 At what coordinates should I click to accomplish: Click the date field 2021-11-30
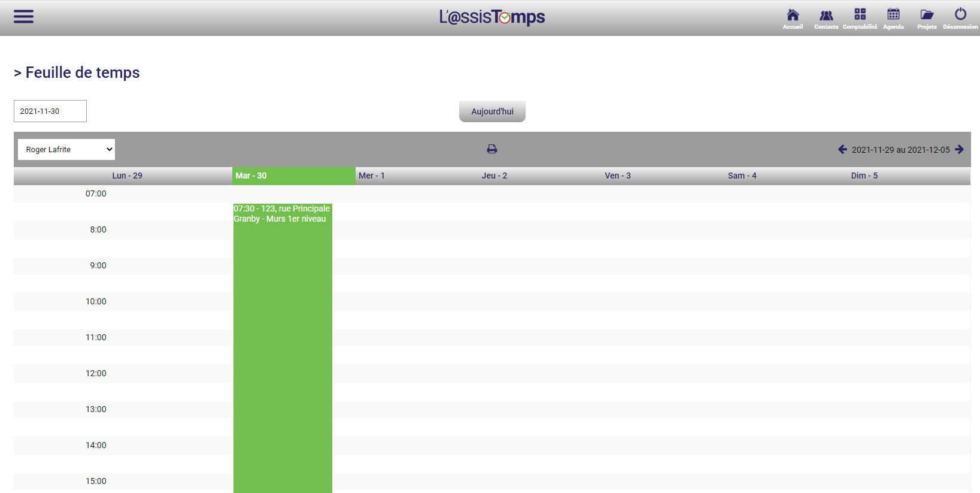point(50,111)
